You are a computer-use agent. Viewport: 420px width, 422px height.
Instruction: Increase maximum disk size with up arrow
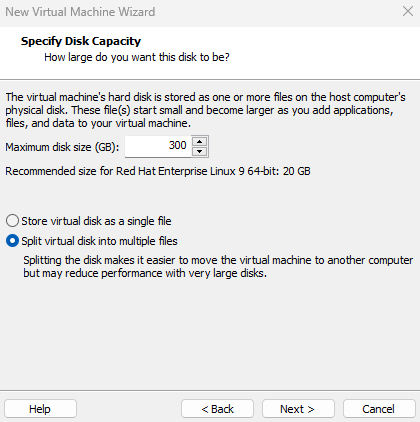[199, 142]
